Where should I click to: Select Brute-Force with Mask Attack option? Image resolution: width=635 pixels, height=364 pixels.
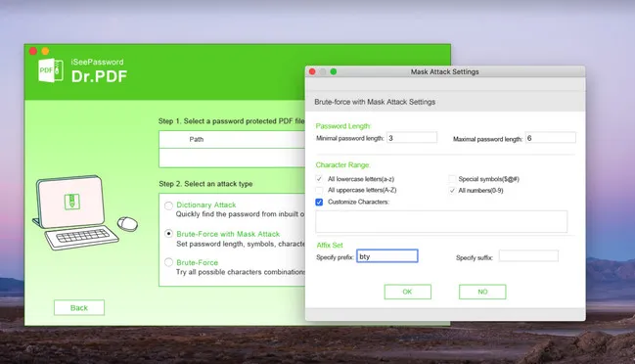[x=168, y=234]
